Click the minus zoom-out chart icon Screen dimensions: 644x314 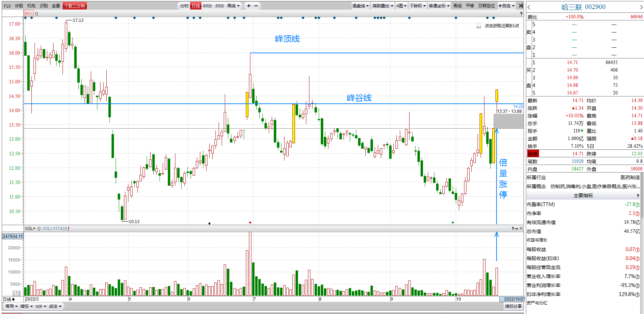tap(256, 6)
